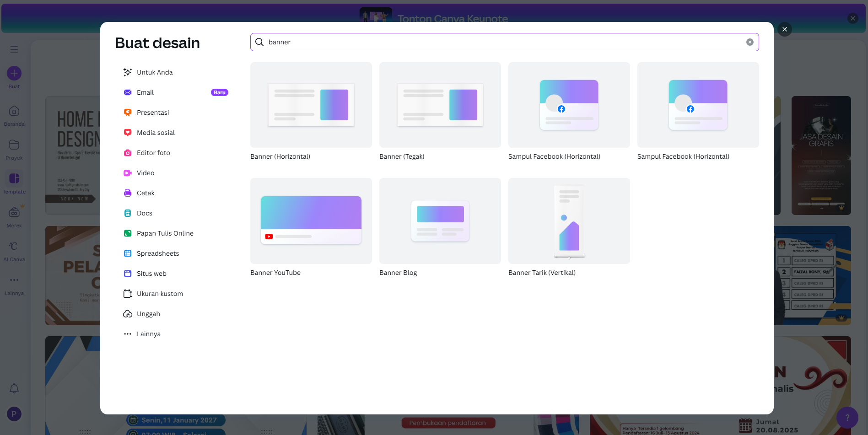Click the Presentasi category icon
The height and width of the screenshot is (435, 868).
click(x=128, y=113)
